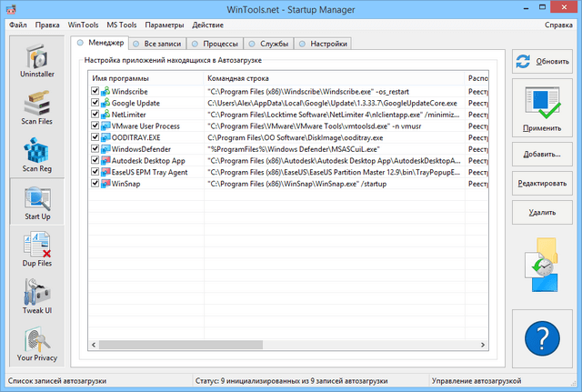Disable the NetLimiter startup checkbox
The image size is (582, 392).
95,114
